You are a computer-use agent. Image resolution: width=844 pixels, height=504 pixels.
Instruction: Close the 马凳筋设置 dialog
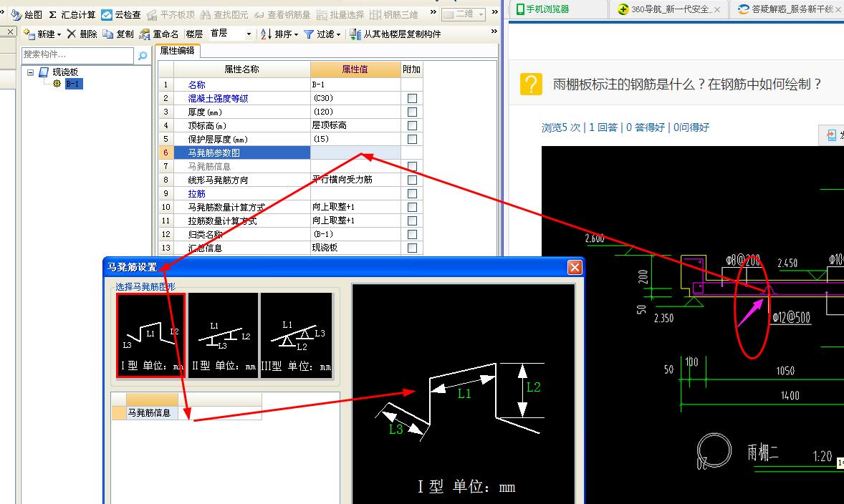click(575, 267)
